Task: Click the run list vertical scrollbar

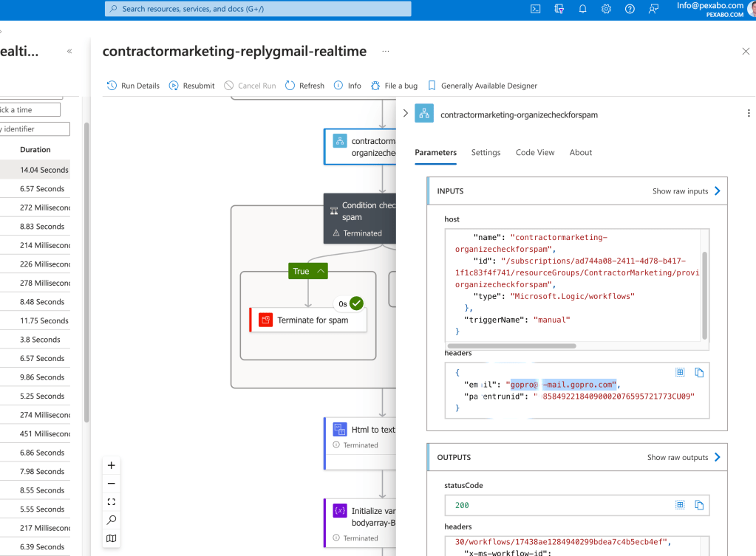Action: point(86,272)
